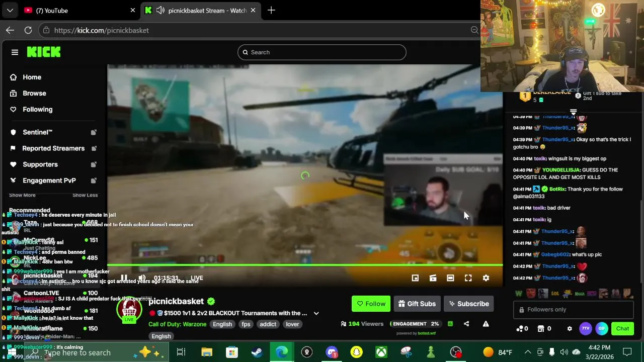This screenshot has width=644, height=362.
Task: Open the tab search dropdown arrow
Action: pos(10,10)
